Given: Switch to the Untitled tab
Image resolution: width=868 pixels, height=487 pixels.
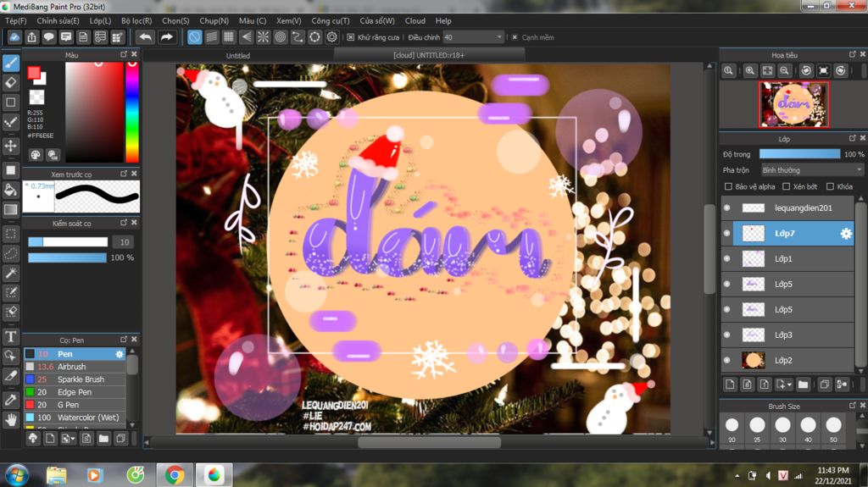Looking at the screenshot, I should point(238,55).
